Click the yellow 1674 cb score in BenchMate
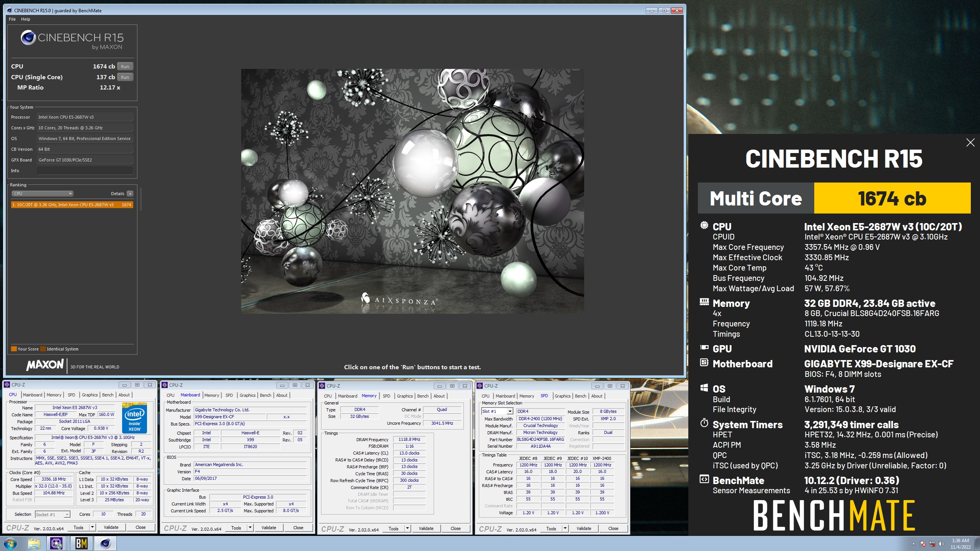Viewport: 980px width, 551px height. [x=892, y=198]
